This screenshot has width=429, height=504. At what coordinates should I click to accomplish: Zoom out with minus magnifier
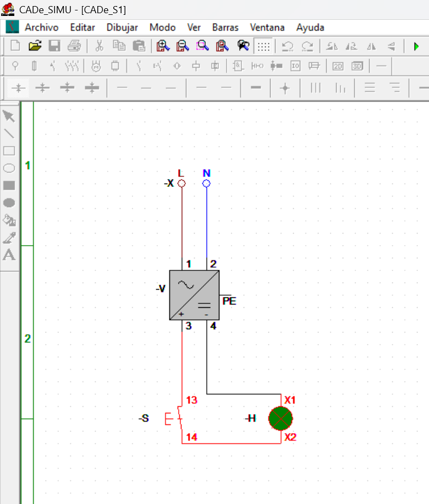coord(183,46)
